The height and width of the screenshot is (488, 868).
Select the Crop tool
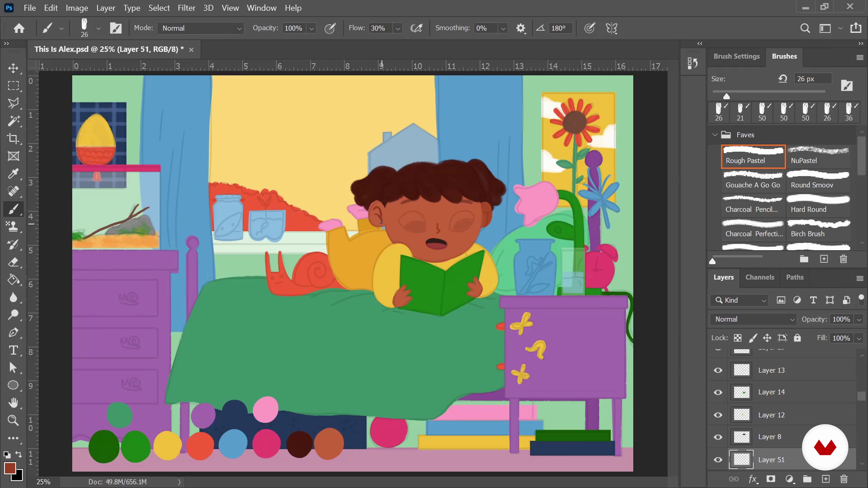[x=13, y=138]
